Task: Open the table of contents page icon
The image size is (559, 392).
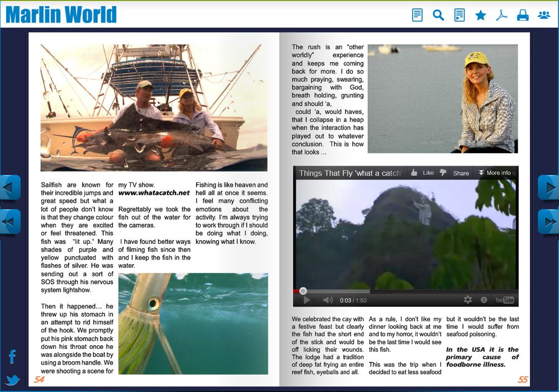Action: tap(417, 15)
